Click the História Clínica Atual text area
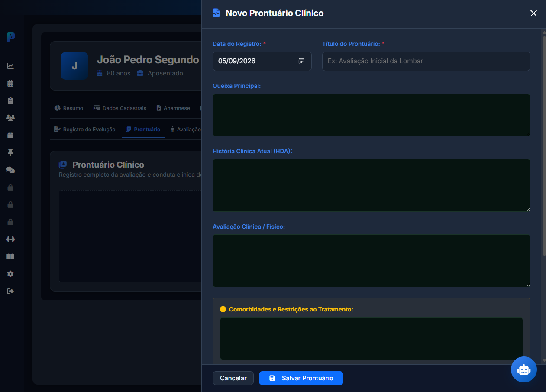This screenshot has height=392, width=546. coord(372,185)
